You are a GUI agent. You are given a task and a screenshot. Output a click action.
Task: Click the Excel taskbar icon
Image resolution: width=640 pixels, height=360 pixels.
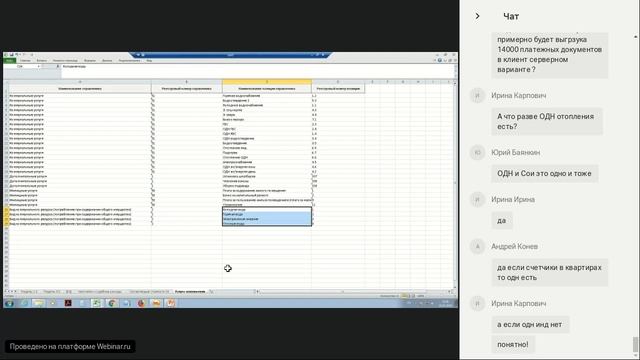tap(97, 303)
